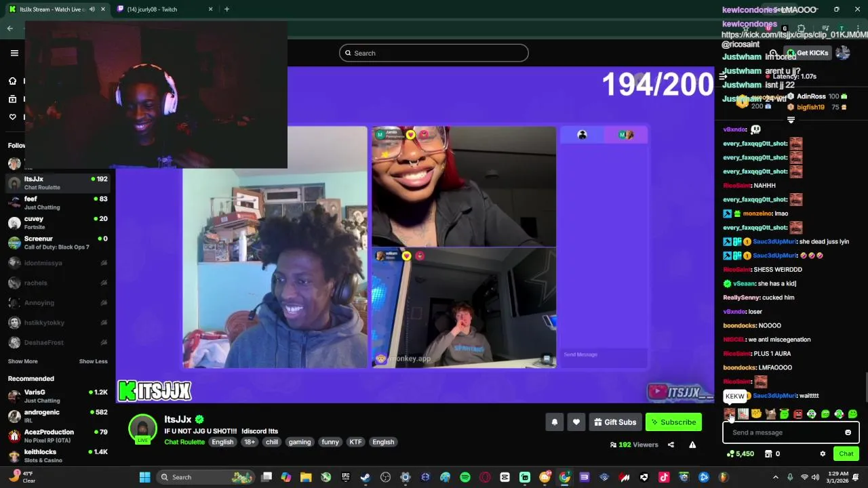Image resolution: width=868 pixels, height=488 pixels.
Task: Share the stream via share icon
Action: point(671,445)
